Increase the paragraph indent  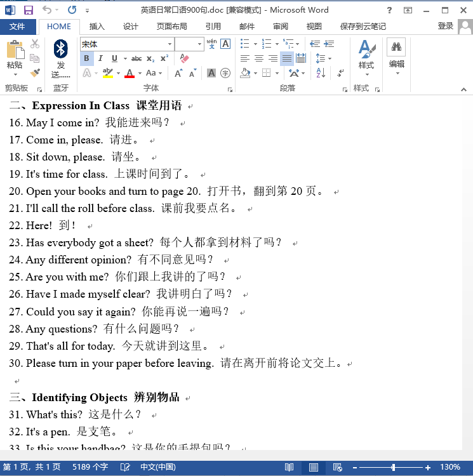coord(329,44)
